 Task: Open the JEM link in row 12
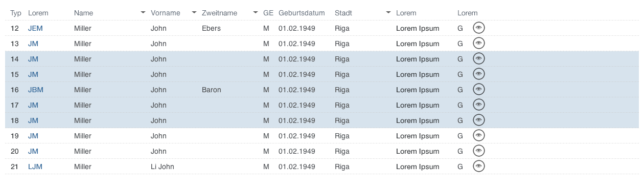[x=35, y=28]
